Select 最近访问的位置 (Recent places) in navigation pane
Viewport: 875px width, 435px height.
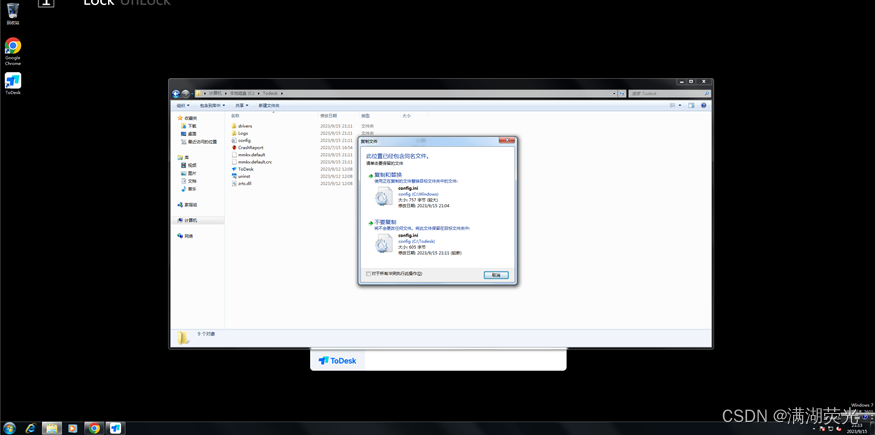tap(199, 142)
